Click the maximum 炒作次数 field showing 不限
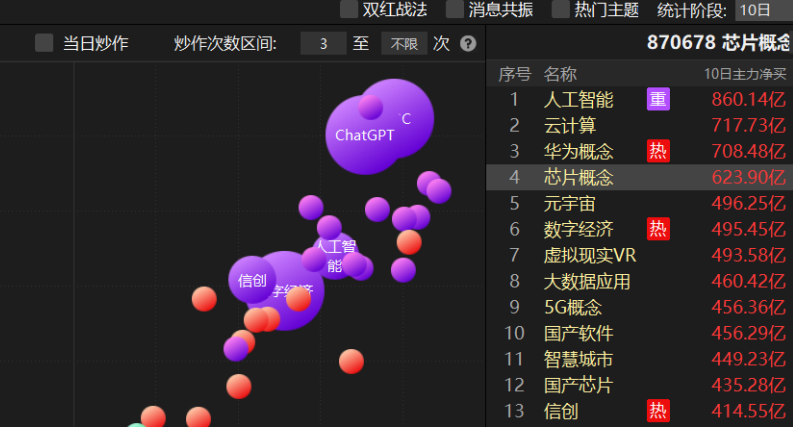Screen dimensions: 793x427 coord(404,44)
